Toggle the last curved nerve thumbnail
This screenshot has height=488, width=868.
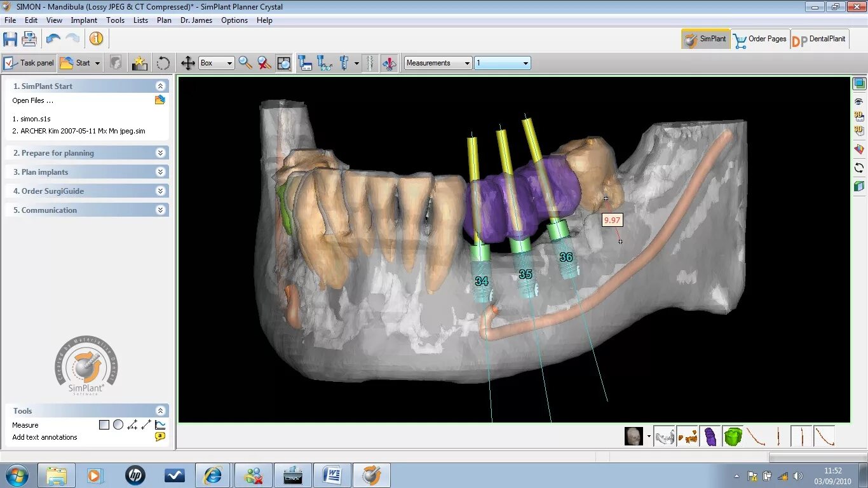(x=824, y=436)
